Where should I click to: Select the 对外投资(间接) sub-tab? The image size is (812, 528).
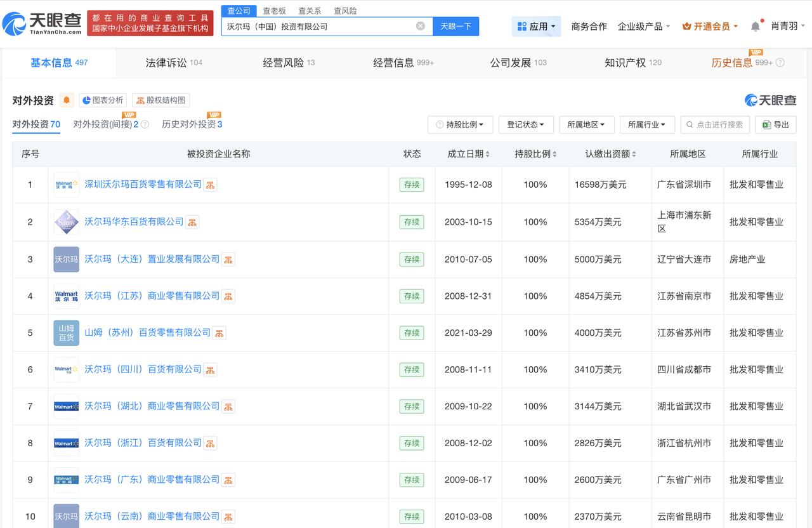(106, 124)
